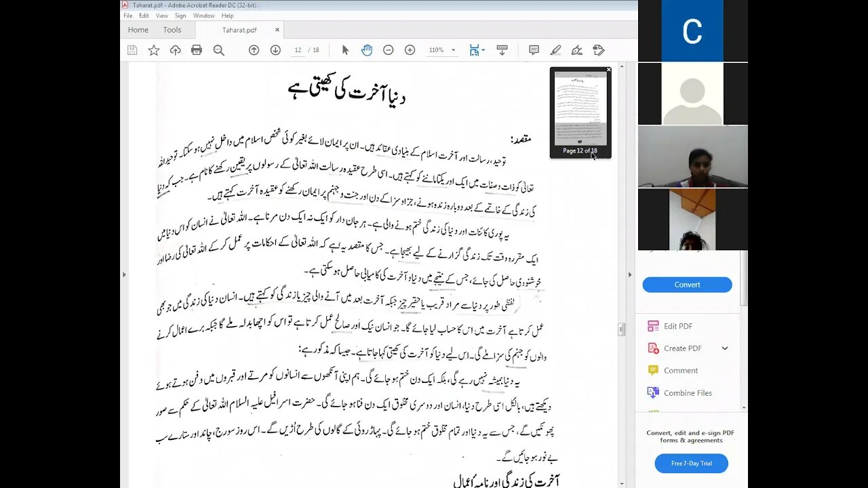
Task: Choose the Hand pan tool
Action: [x=367, y=50]
